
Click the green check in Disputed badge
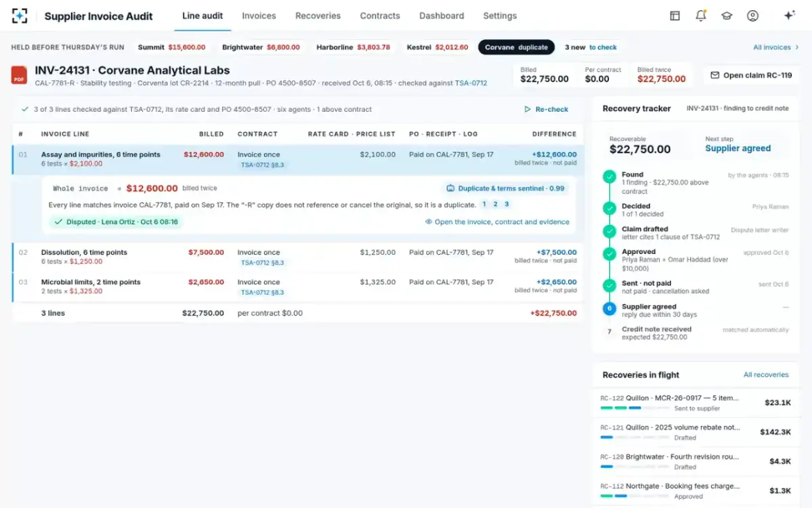click(x=58, y=221)
